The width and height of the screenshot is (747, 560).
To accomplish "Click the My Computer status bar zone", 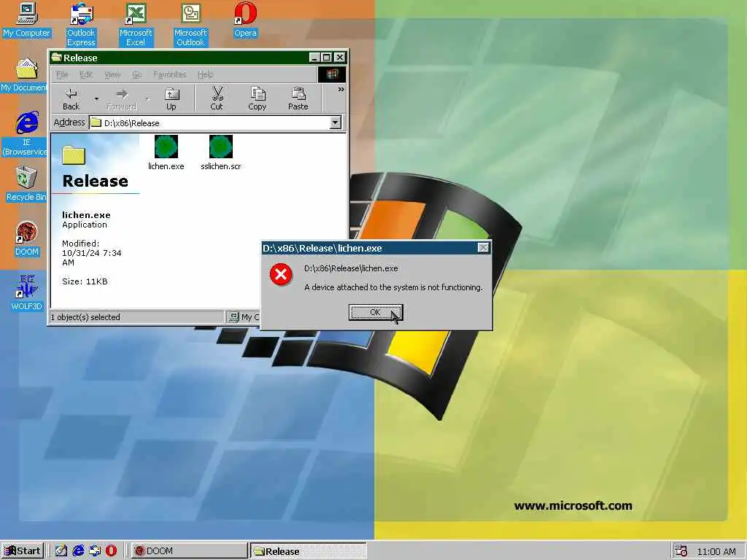I will click(x=244, y=317).
